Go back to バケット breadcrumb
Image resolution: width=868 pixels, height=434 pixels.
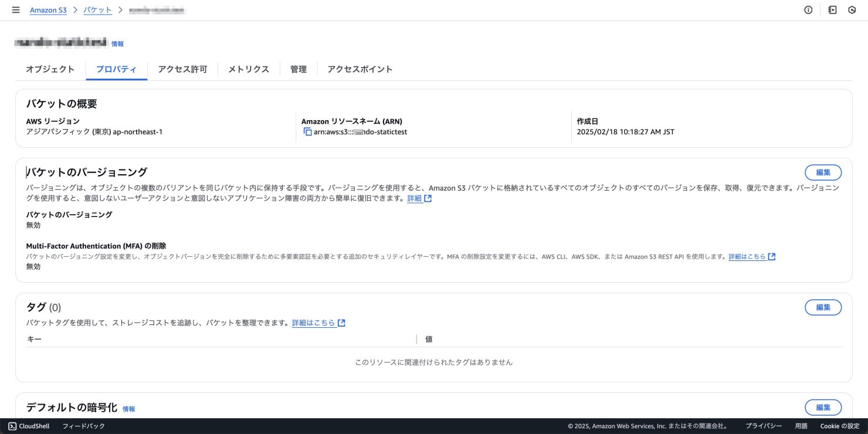pos(97,10)
